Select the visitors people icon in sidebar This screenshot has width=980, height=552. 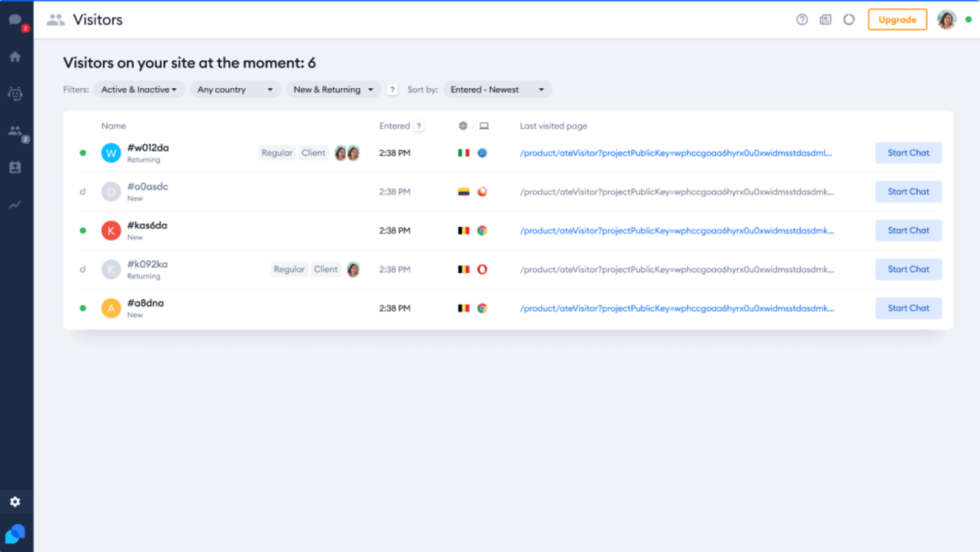coord(15,130)
